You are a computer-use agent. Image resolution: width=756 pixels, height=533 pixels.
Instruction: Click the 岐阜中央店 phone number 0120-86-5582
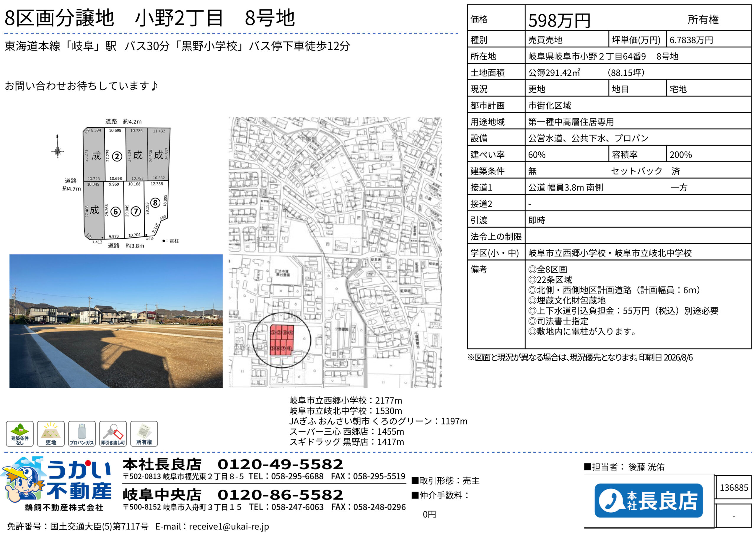(x=280, y=495)
